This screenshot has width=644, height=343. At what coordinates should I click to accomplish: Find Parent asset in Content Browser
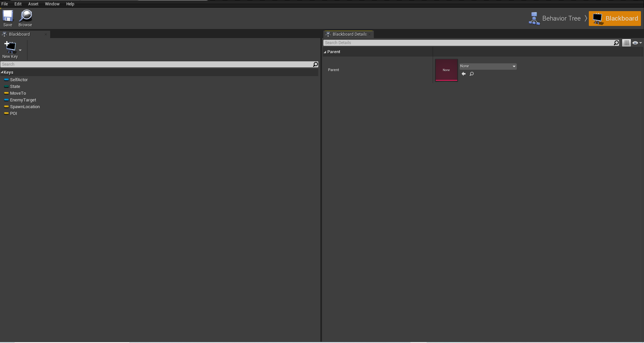472,74
